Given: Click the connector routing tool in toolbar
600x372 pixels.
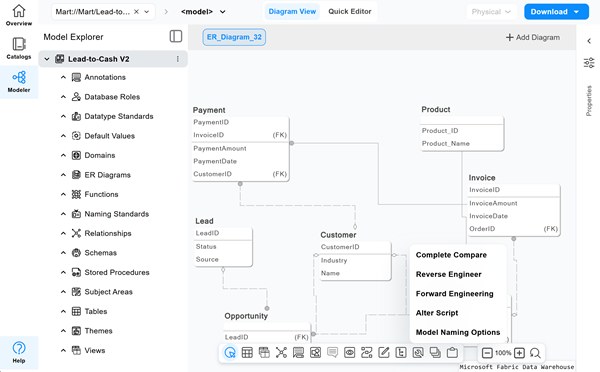Looking at the screenshot, I should pyautogui.click(x=367, y=352).
